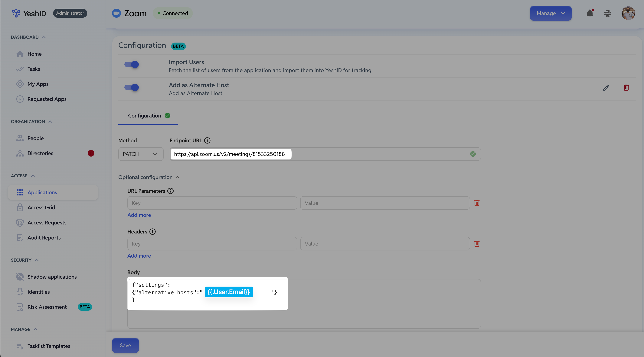Click the Tasks checkmark icon
644x357 pixels.
click(20, 69)
